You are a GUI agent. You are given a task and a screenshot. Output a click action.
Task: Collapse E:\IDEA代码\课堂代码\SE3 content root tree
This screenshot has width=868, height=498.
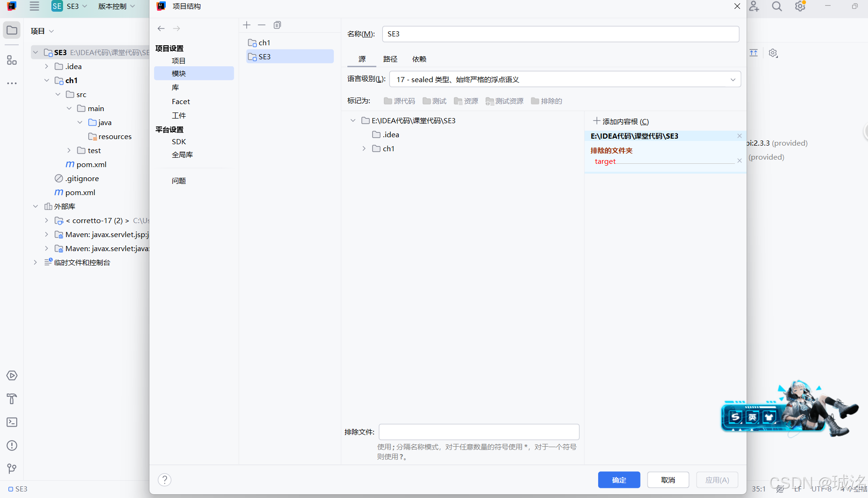point(353,120)
